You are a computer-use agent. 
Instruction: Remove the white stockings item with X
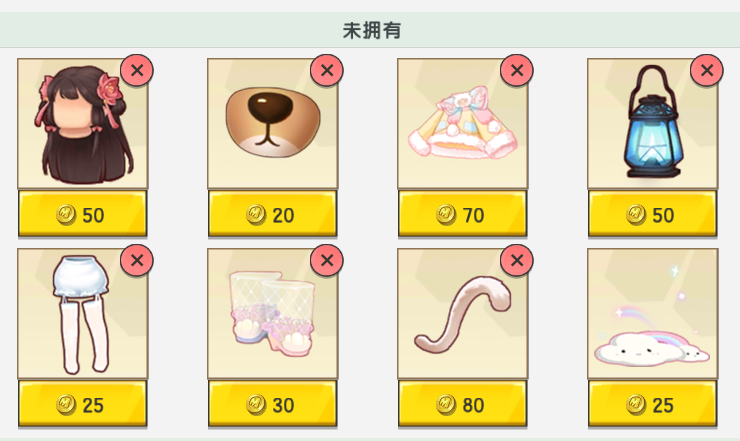click(x=137, y=260)
